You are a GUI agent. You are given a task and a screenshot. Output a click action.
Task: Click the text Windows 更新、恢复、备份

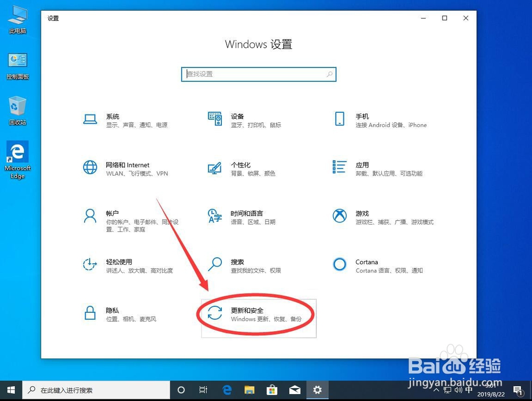pyautogui.click(x=267, y=319)
